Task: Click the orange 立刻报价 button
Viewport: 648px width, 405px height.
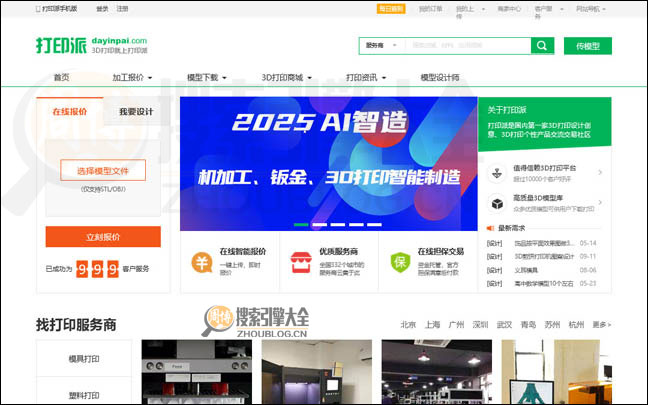Action: pos(103,237)
